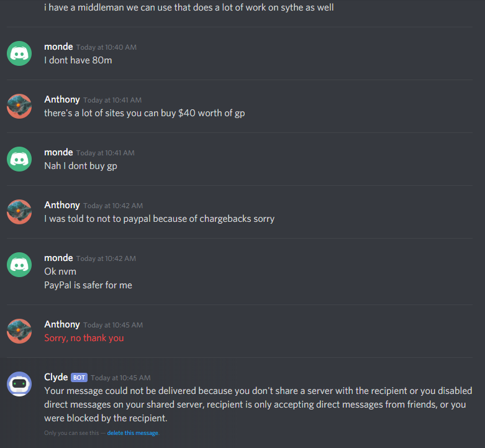
Task: Select the Anthony username at 10:42 AM
Action: [62, 205]
